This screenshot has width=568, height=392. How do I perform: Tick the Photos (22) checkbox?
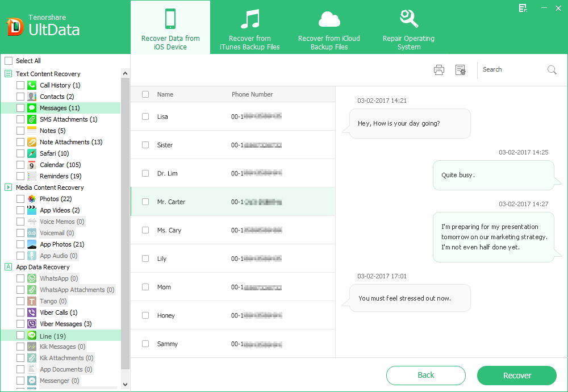(20, 199)
